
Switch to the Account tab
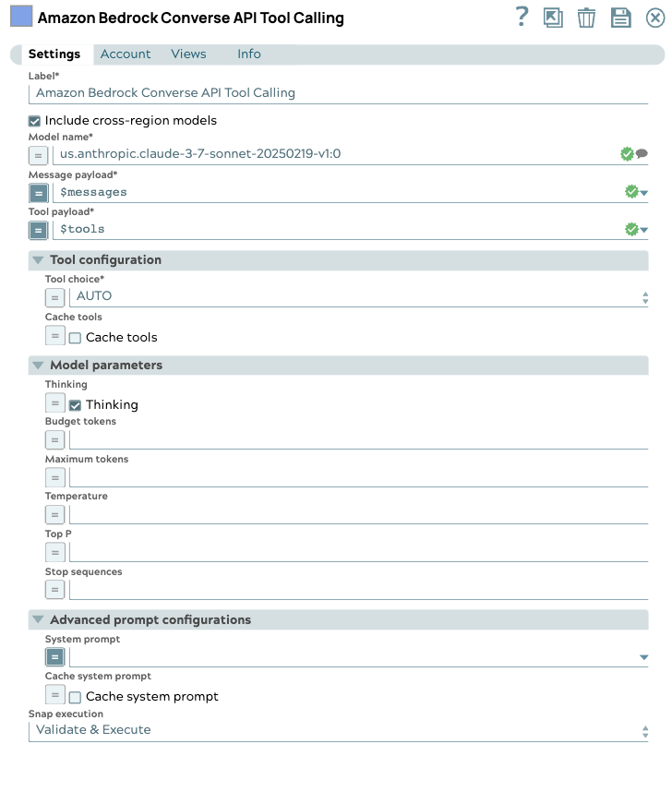point(126,54)
